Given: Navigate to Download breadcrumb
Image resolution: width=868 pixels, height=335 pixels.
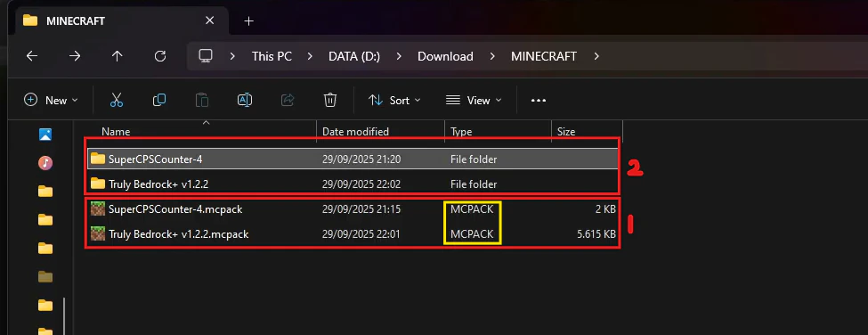Looking at the screenshot, I should click(x=445, y=56).
